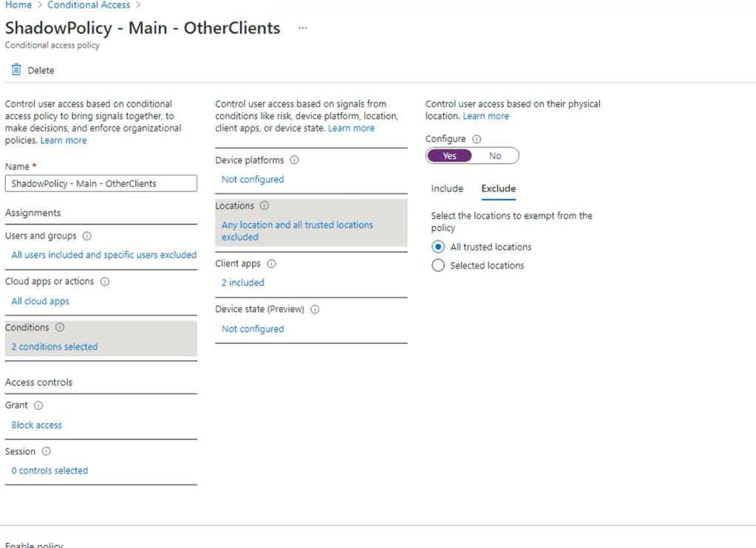Open the '2 conditions selected' setting
Viewport: 756px width, 548px height.
[55, 347]
